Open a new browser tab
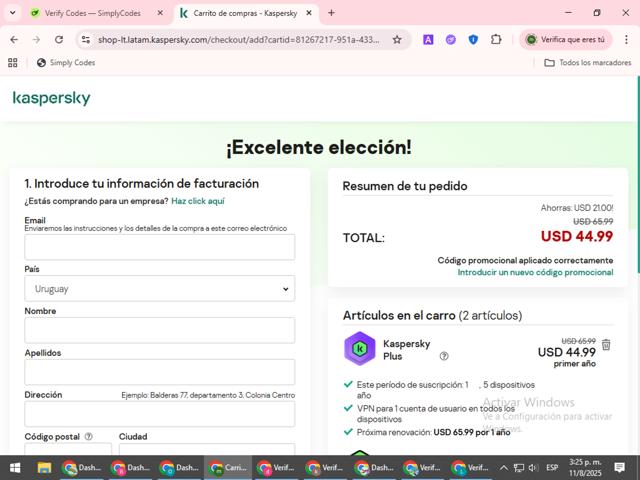 click(x=331, y=13)
